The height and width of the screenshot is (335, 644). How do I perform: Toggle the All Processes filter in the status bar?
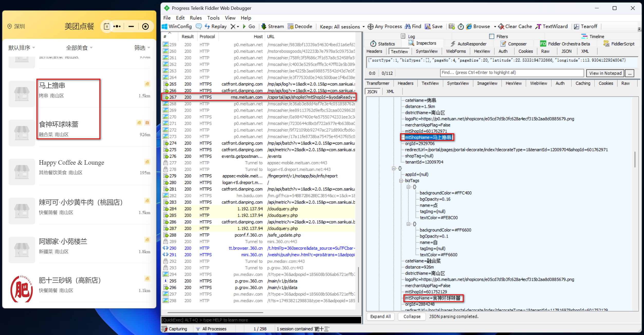click(x=211, y=329)
